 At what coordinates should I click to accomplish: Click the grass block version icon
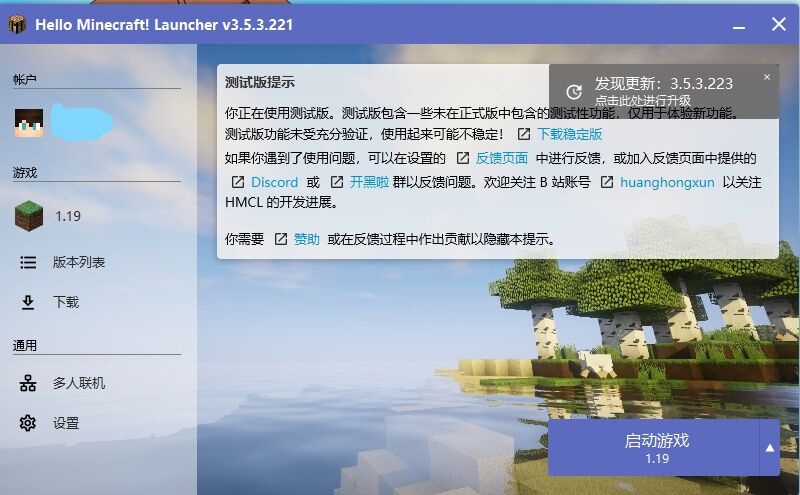pos(28,215)
